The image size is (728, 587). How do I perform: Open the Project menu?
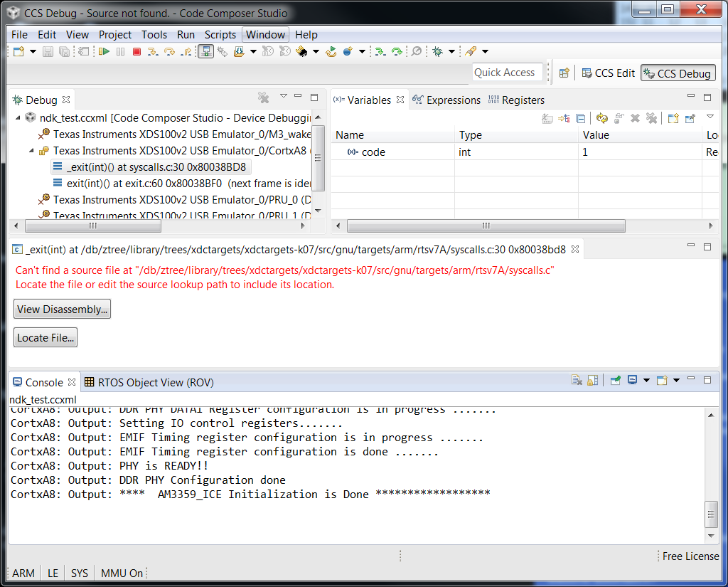tap(115, 35)
